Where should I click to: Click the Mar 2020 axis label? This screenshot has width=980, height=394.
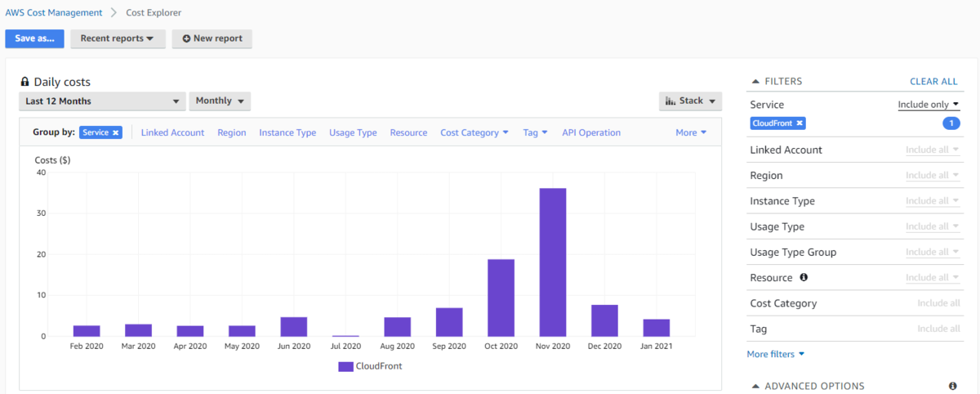click(138, 347)
